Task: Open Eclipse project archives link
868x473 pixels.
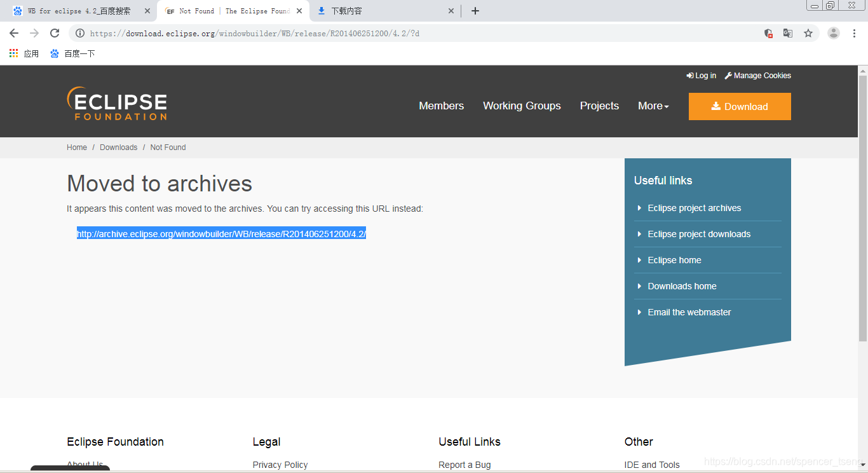Action: (x=695, y=208)
